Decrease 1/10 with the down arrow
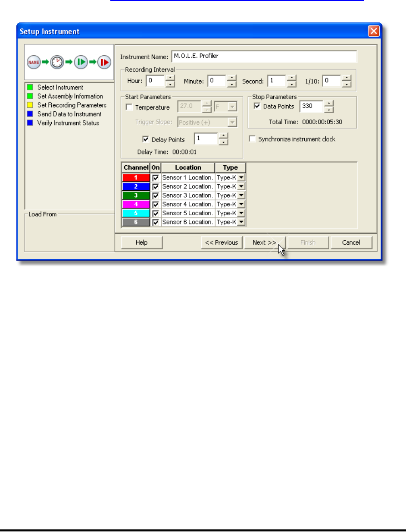 pos(347,84)
